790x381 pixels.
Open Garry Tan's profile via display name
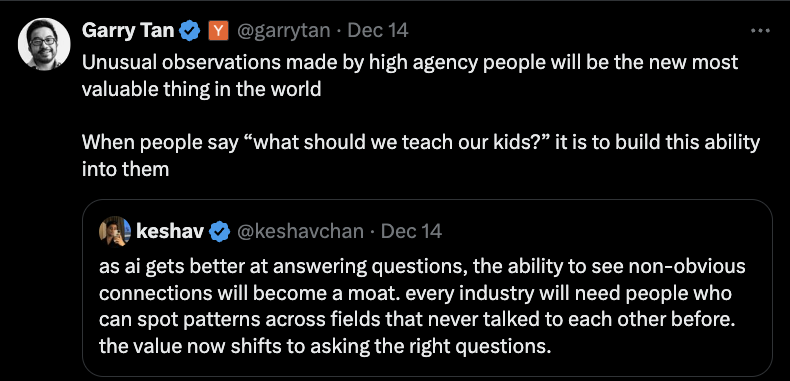(x=128, y=31)
